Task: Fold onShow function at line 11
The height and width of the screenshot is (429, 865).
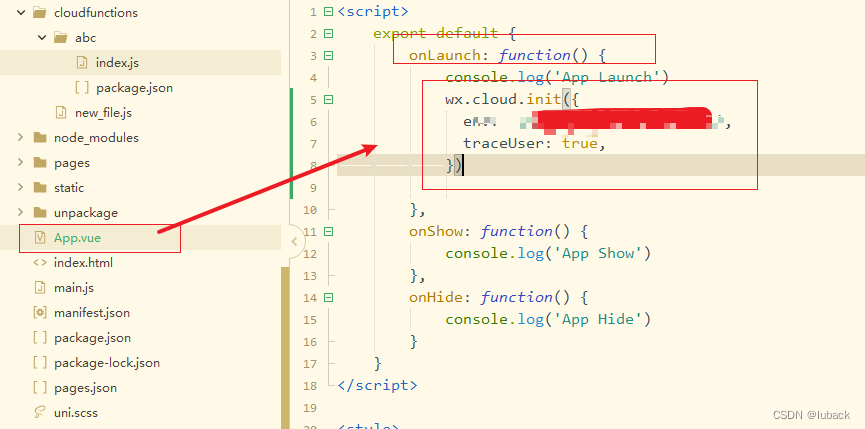Action: pos(329,232)
